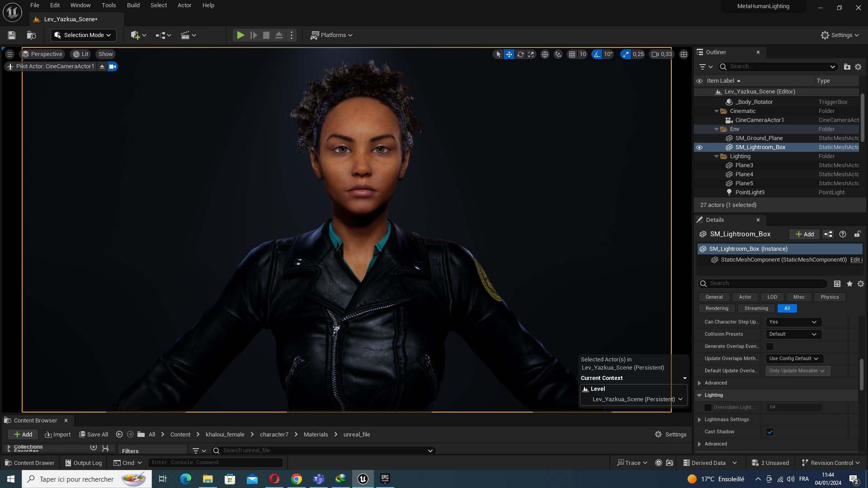Open the Lit view mode menu
Image resolution: width=868 pixels, height=488 pixels.
coord(80,54)
